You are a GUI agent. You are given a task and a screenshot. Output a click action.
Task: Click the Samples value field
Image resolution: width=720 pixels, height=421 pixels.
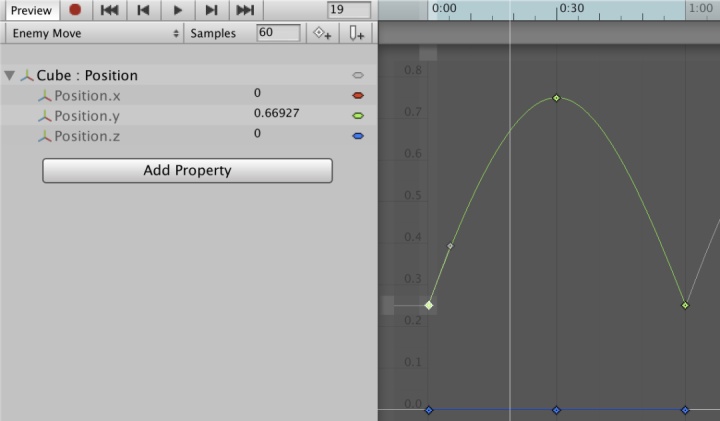pyautogui.click(x=278, y=33)
